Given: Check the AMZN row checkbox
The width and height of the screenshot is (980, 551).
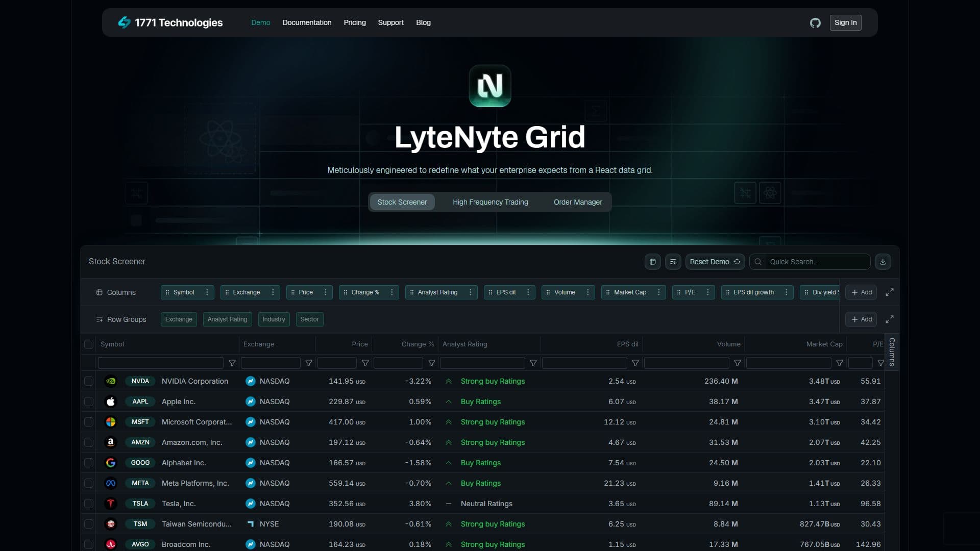Looking at the screenshot, I should click(89, 442).
